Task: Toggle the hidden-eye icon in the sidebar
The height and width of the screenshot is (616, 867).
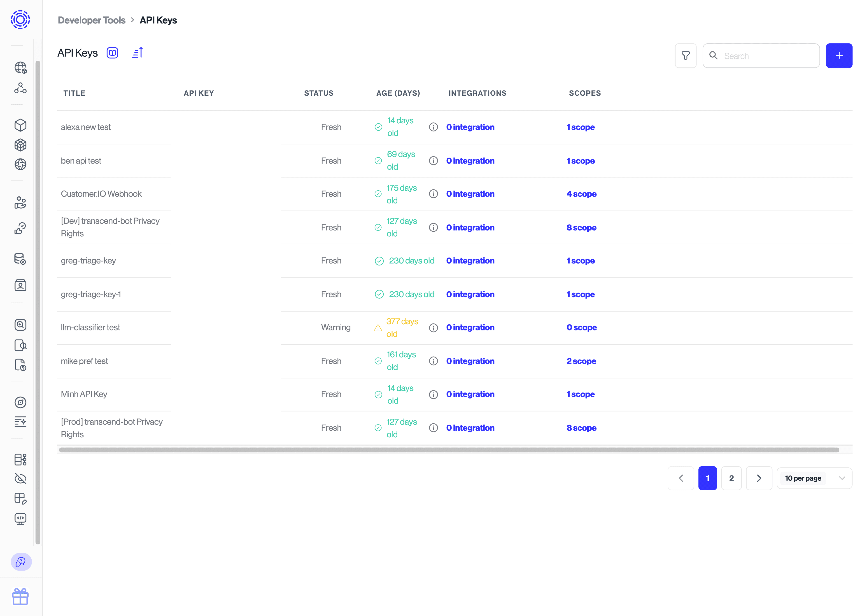Action: (20, 479)
